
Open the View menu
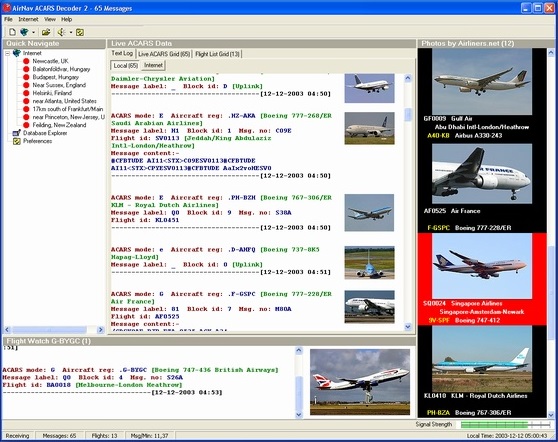pyautogui.click(x=50, y=19)
